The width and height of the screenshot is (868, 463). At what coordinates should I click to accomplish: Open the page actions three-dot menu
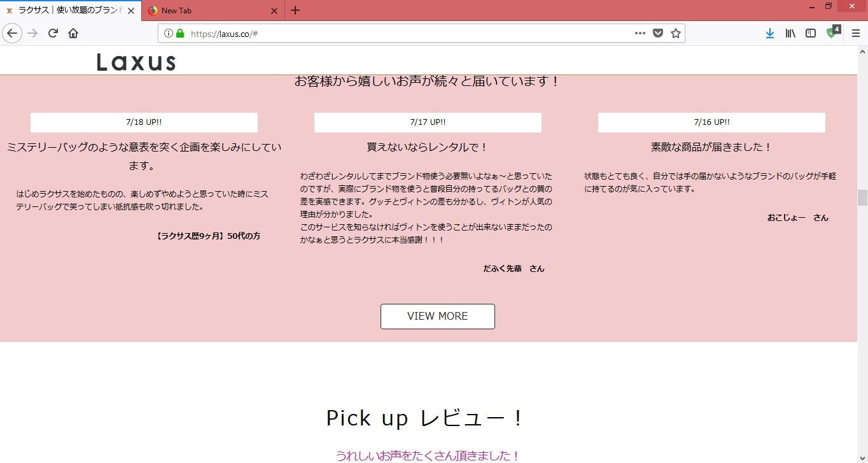[640, 33]
